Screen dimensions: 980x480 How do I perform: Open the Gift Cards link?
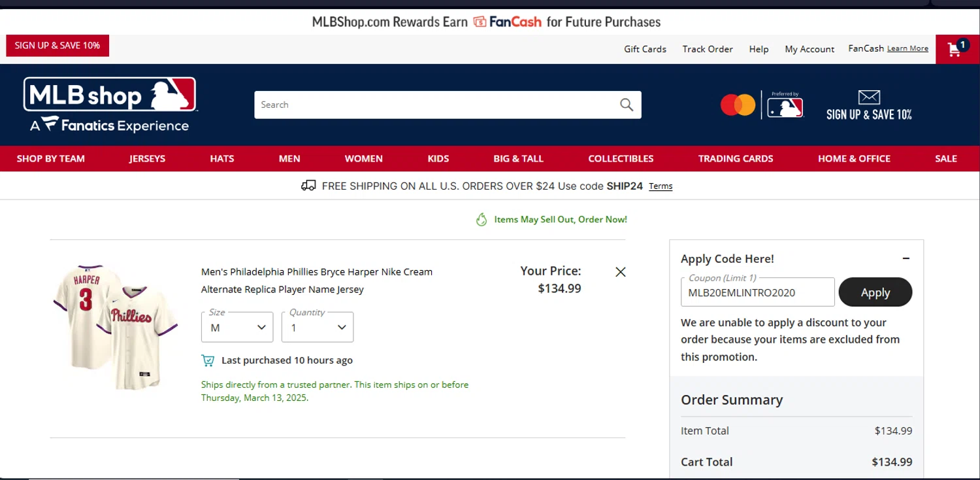pos(645,49)
